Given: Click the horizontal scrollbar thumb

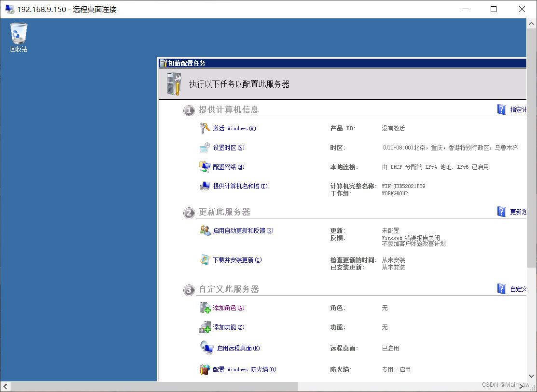Looking at the screenshot, I should click(x=154, y=387).
